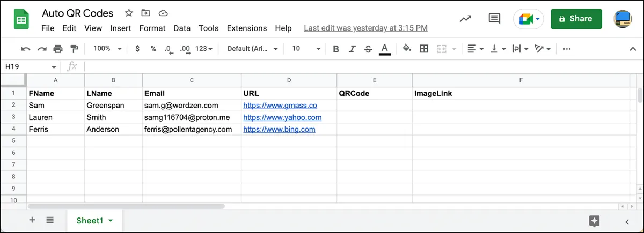The width and height of the screenshot is (644, 233).
Task: Open horizontal align dropdown
Action: pyautogui.click(x=475, y=49)
